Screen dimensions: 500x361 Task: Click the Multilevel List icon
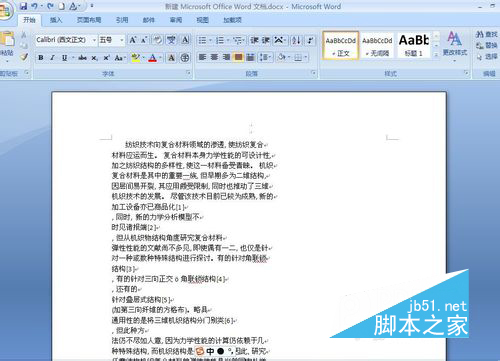pos(237,40)
